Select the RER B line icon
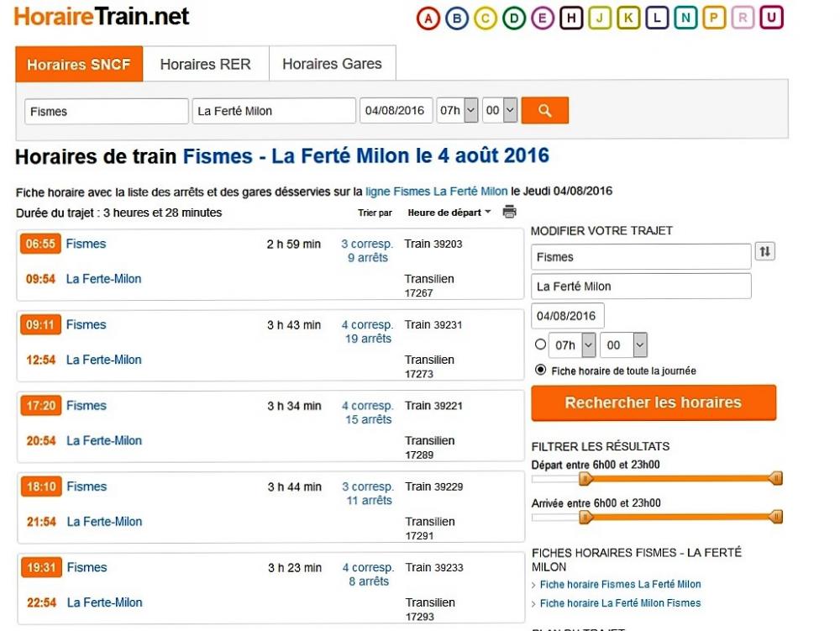Screen dimensions: 840x631 (457, 18)
